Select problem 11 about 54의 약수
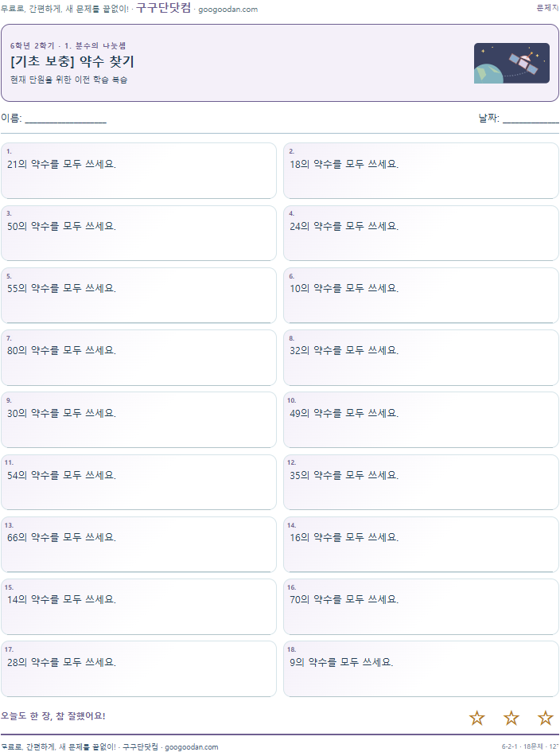This screenshot has width=560, height=752. pyautogui.click(x=138, y=482)
